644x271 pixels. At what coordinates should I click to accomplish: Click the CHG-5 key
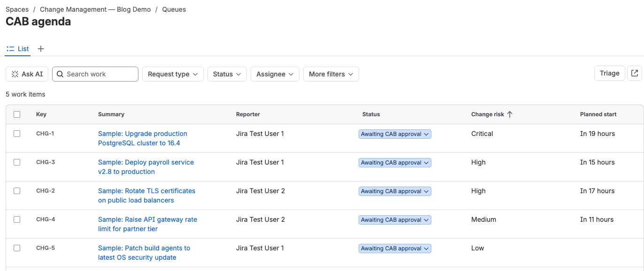(x=46, y=248)
